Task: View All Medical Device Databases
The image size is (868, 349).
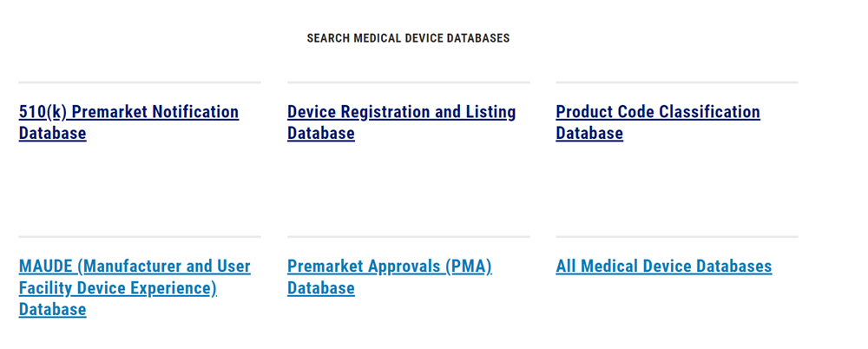Action: click(x=664, y=267)
